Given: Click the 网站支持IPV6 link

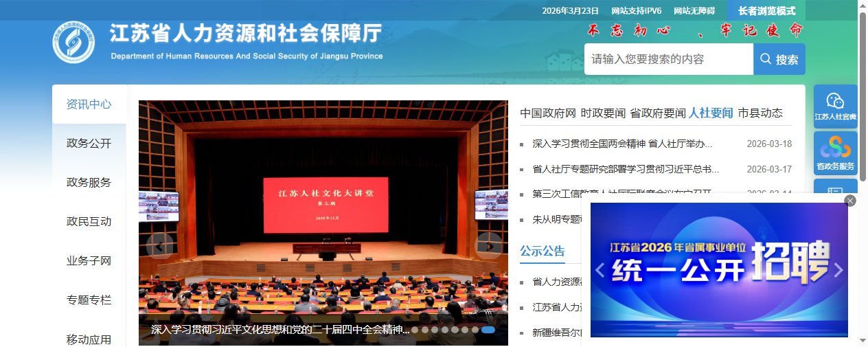Looking at the screenshot, I should point(636,11).
